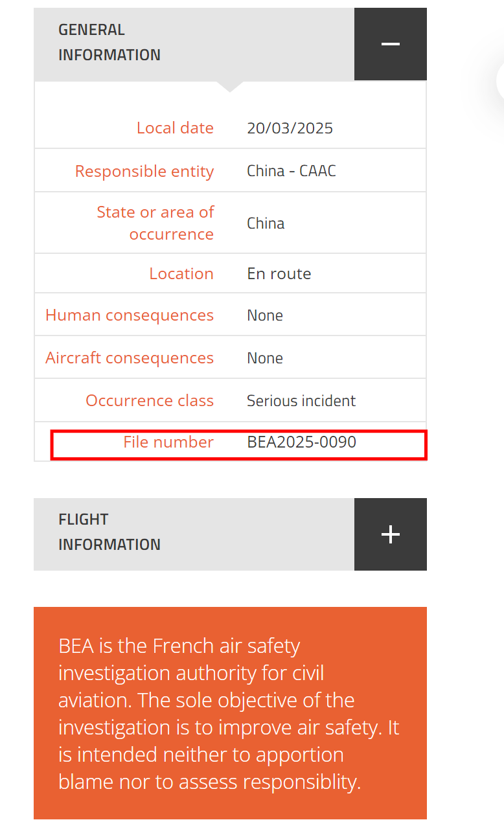Click the China value beside State of occurrence
The height and width of the screenshot is (820, 504).
266,223
